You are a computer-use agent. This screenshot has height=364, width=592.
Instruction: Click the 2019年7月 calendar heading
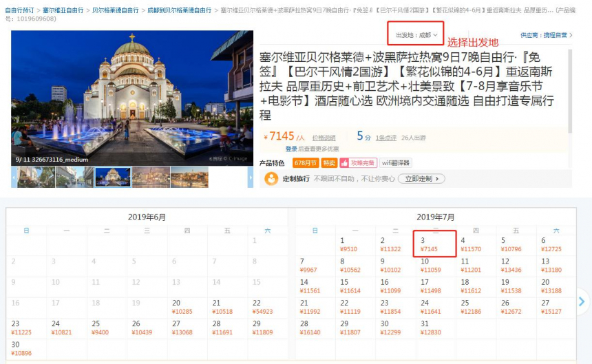point(435,217)
